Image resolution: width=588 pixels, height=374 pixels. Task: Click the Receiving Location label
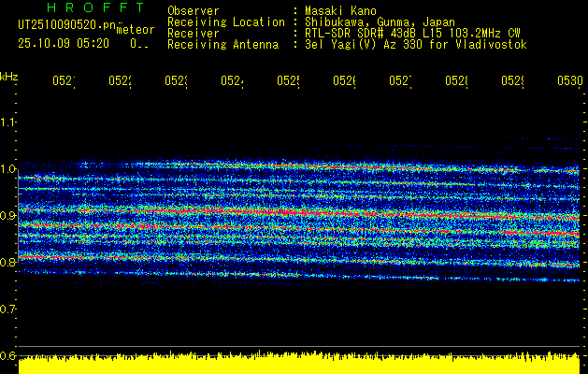coord(226,22)
